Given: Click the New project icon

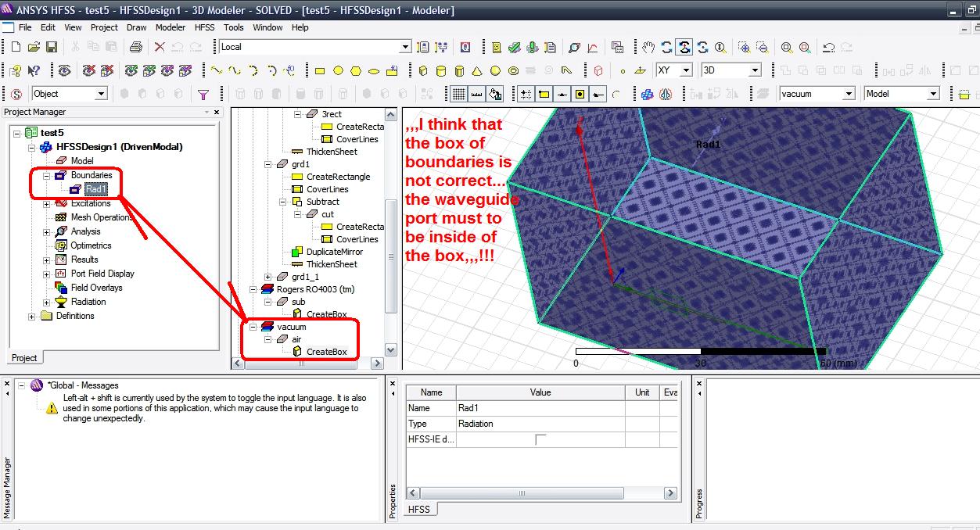Looking at the screenshot, I should (x=16, y=47).
